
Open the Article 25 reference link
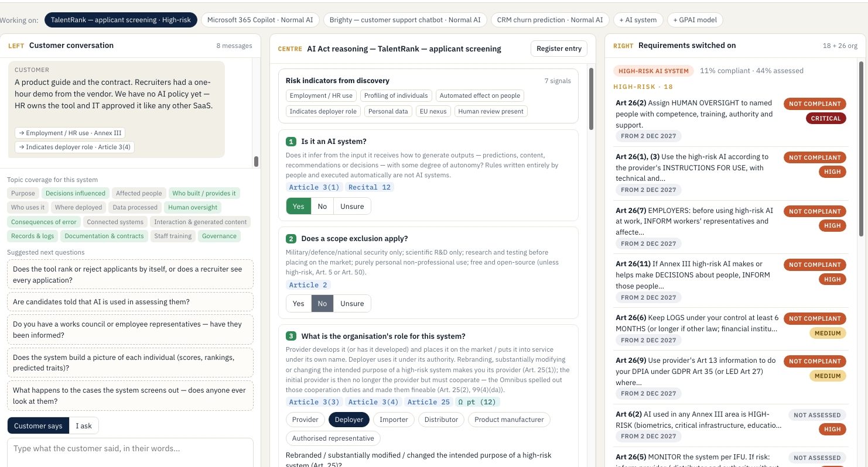pyautogui.click(x=429, y=402)
